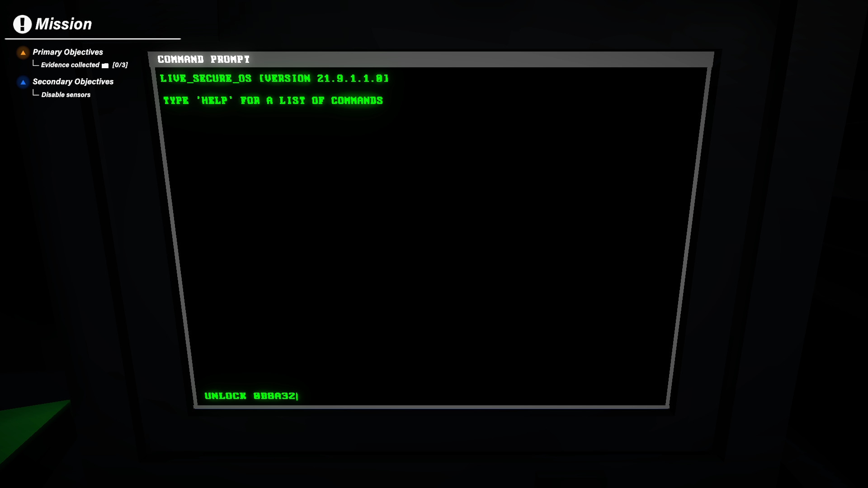Click the Mission exclamation mark icon

tap(22, 25)
